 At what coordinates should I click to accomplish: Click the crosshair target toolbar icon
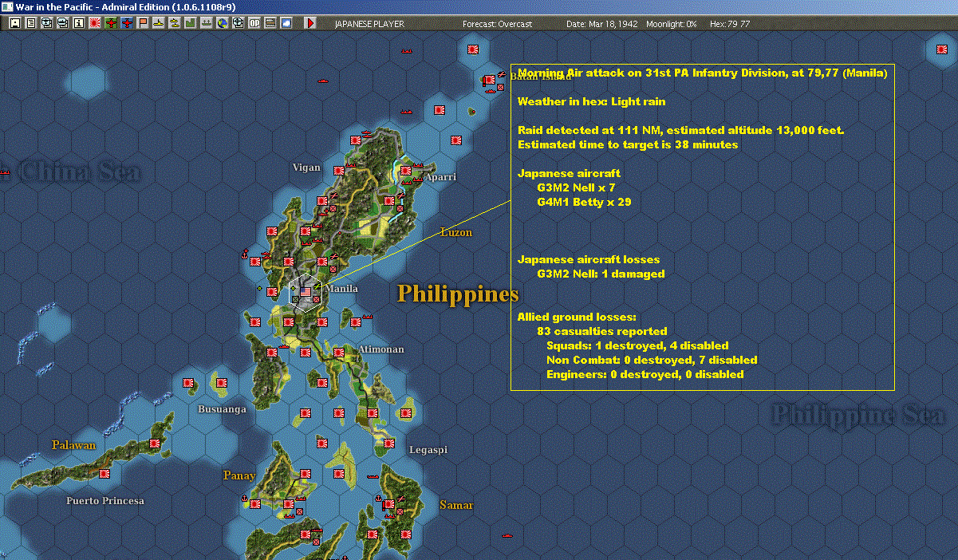point(238,24)
